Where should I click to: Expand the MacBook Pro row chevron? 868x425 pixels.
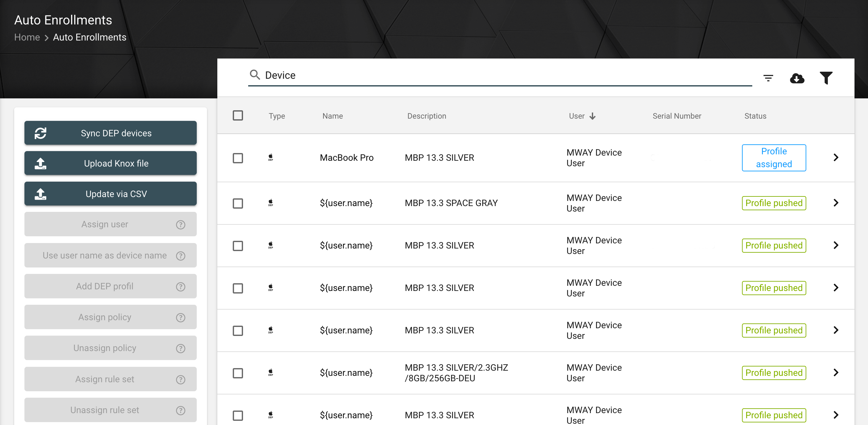tap(836, 158)
